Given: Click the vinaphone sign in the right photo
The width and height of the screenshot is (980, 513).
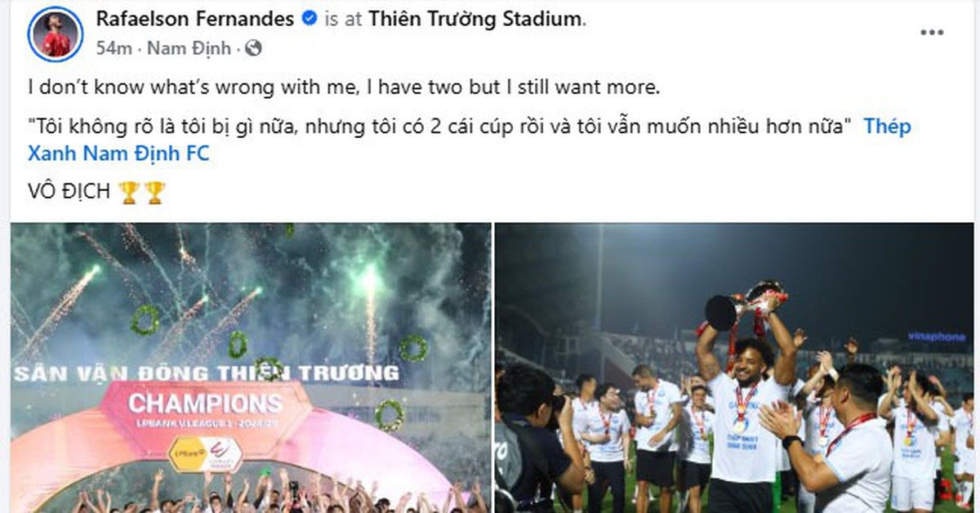Looking at the screenshot, I should [936, 336].
